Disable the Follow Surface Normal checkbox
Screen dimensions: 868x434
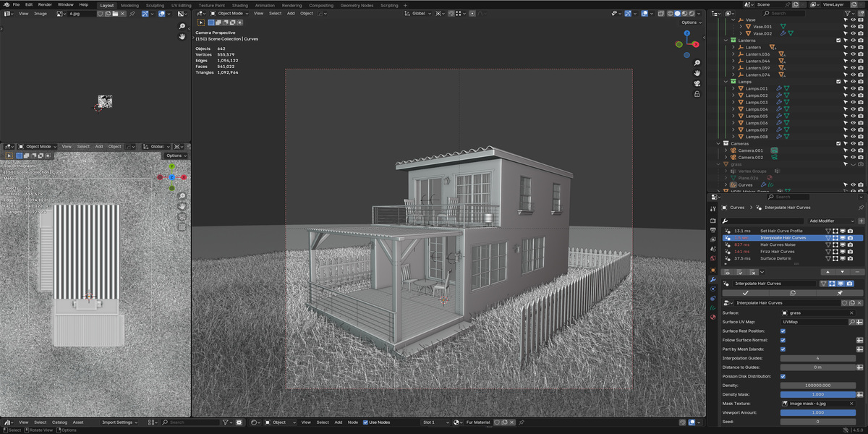[783, 340]
